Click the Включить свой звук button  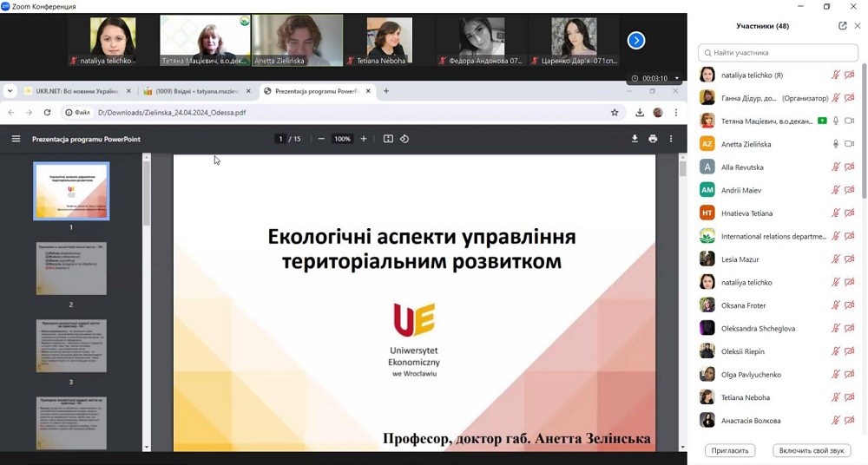point(812,451)
